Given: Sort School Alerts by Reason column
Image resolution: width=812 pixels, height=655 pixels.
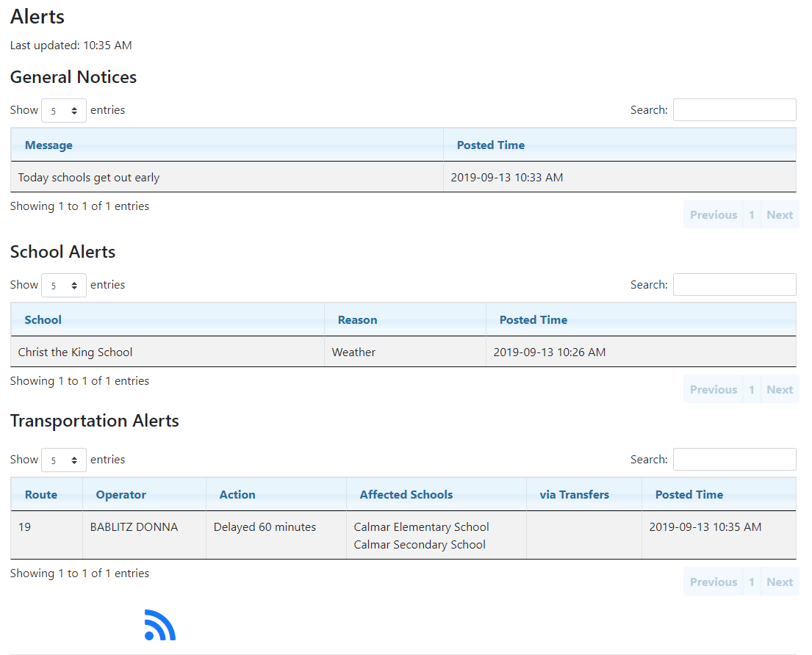Looking at the screenshot, I should (x=358, y=319).
